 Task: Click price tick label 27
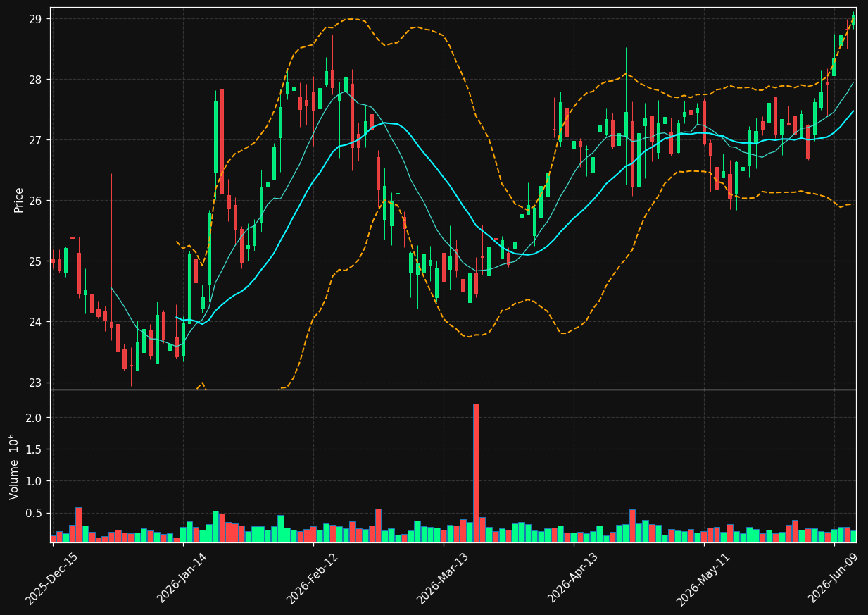click(36, 140)
